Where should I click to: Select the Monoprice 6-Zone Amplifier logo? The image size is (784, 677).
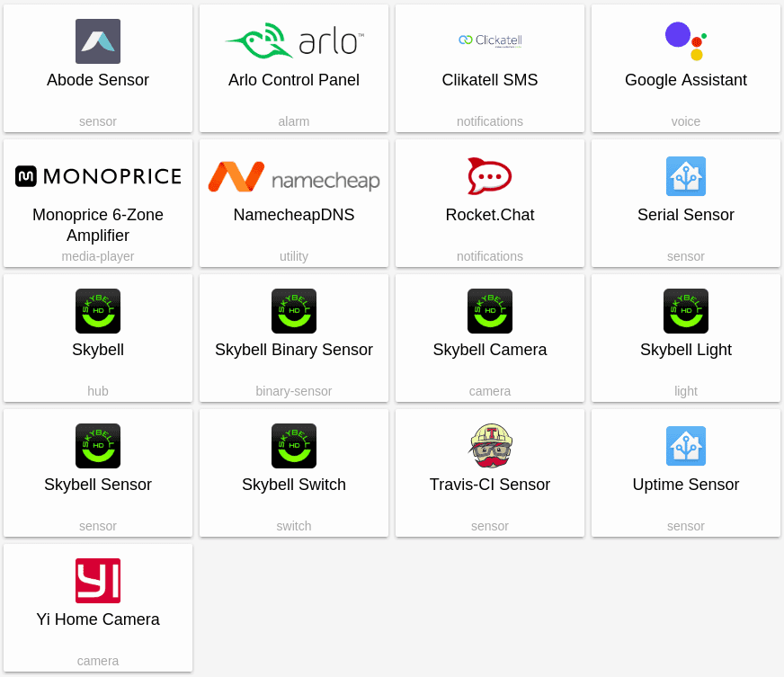click(97, 176)
